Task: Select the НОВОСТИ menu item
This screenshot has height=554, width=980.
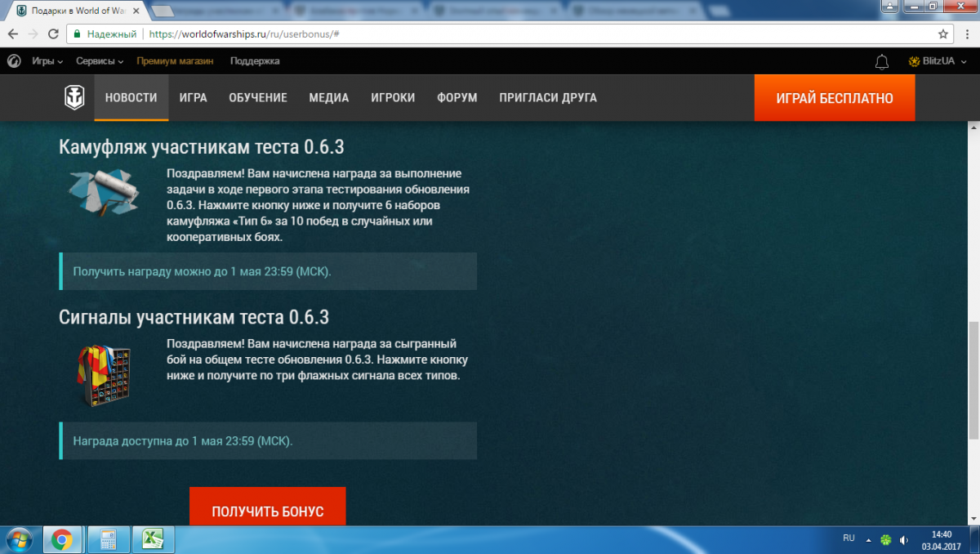Action: [x=131, y=98]
